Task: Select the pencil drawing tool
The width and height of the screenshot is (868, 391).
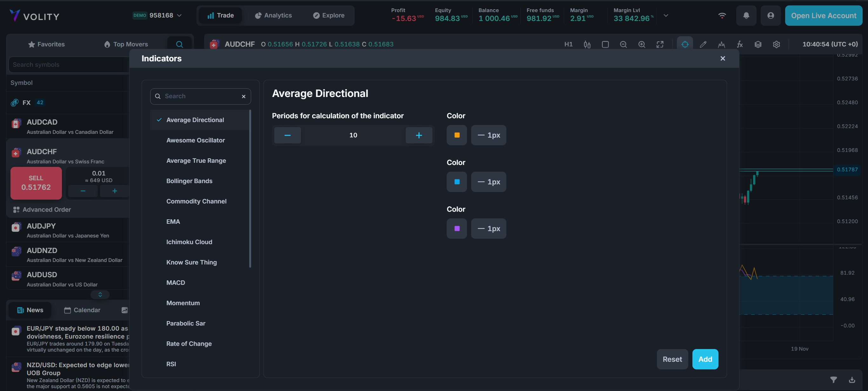Action: (x=703, y=44)
